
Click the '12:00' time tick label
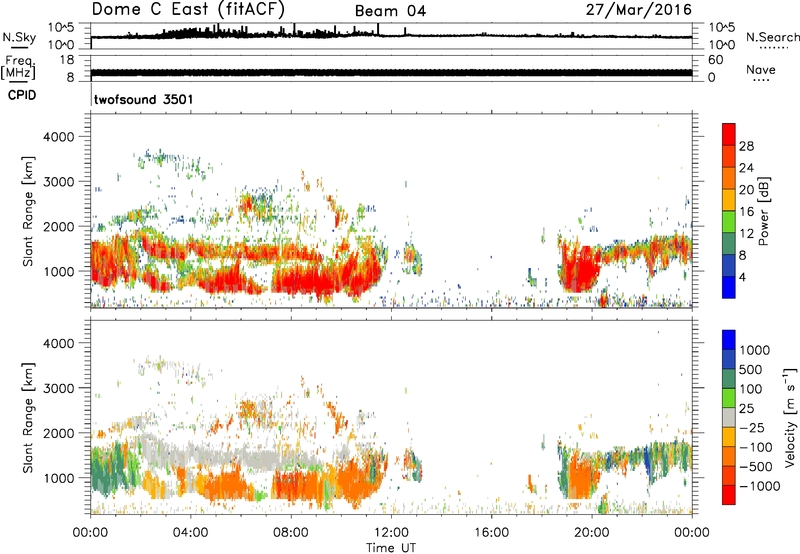(x=391, y=533)
